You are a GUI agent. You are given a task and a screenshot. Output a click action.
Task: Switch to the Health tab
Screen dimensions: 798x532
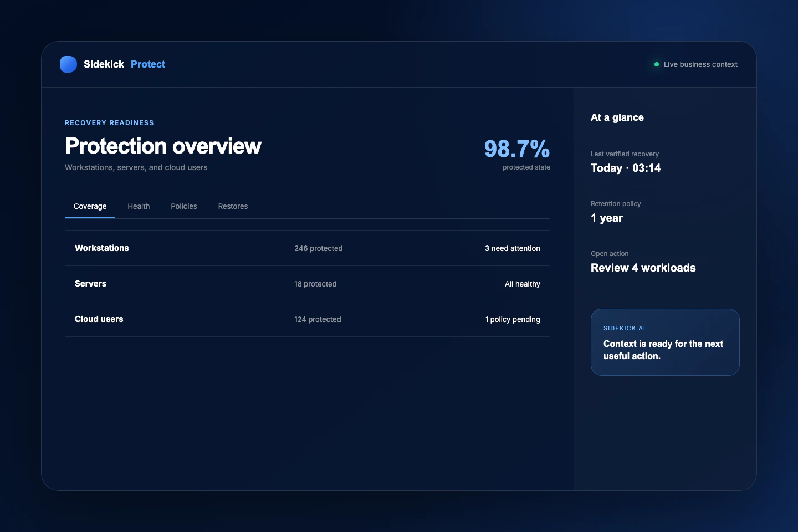coord(139,206)
